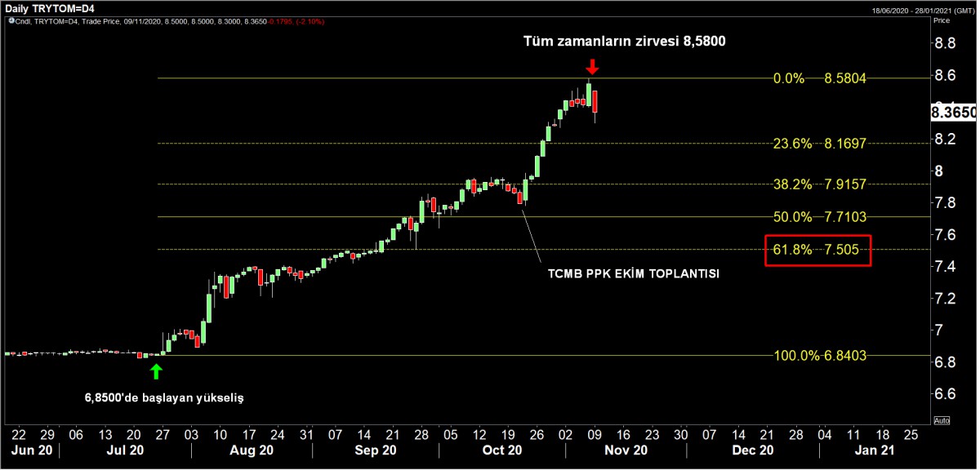This screenshot has width=980, height=470.
Task: Select the 0.0% 8.5804 Fibonacci level
Action: 819,79
